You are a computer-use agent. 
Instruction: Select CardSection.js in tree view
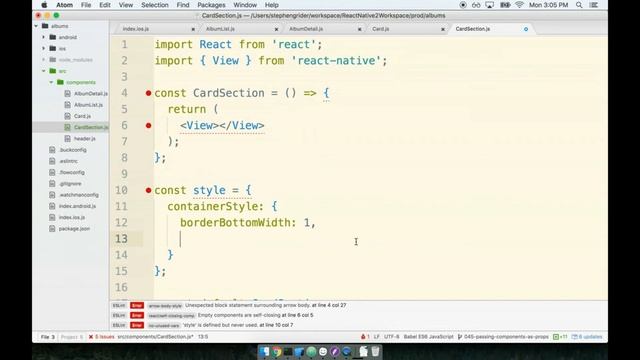(x=91, y=127)
